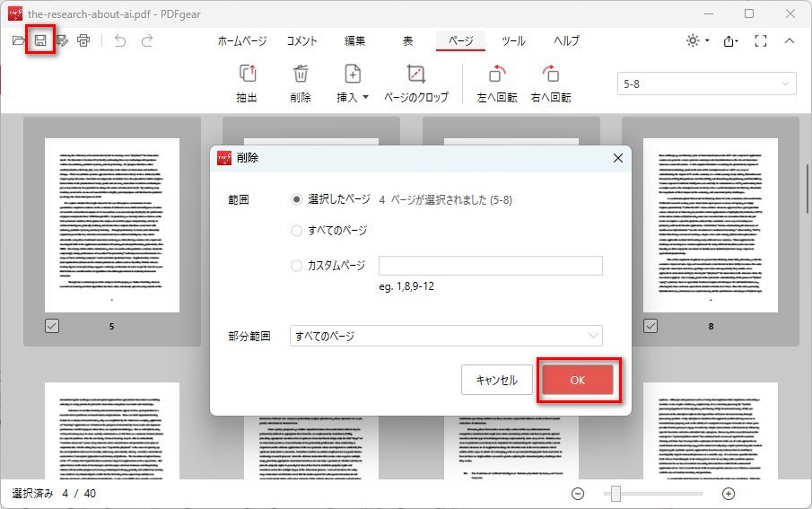
Task: Select the カスタムページ radio option
Action: coord(296,266)
